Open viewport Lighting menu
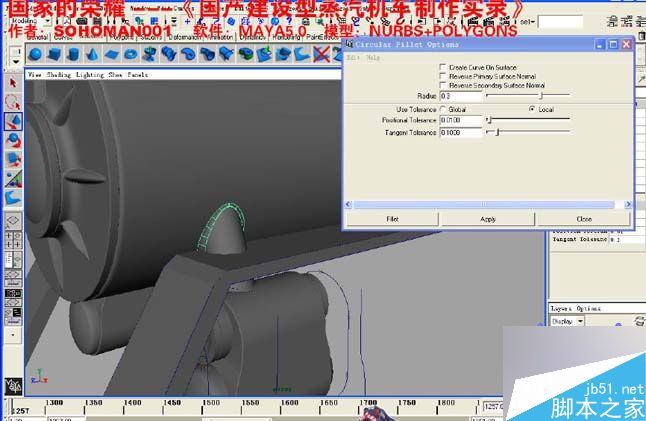Screen dimensions: 646x421 (90, 75)
